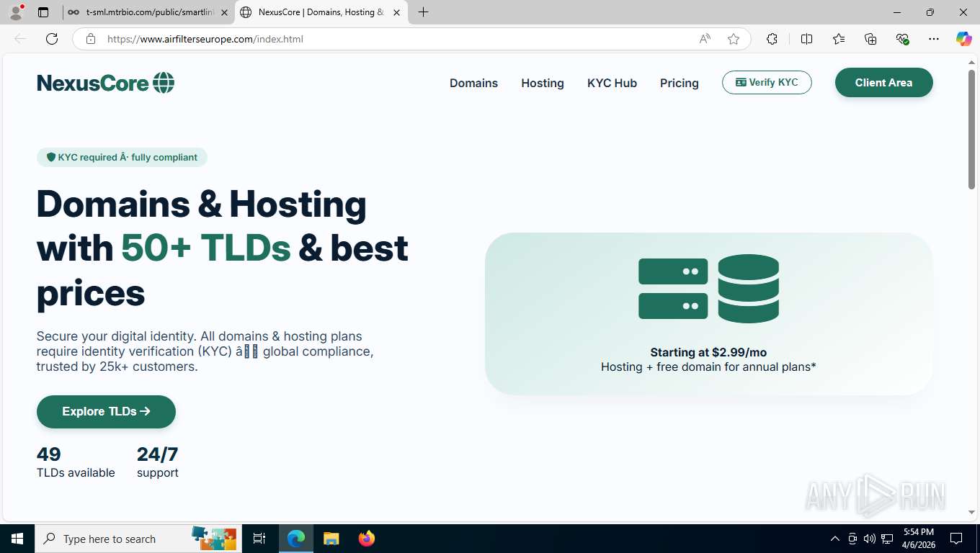
Task: Open the Pricing navigation item
Action: pos(680,83)
